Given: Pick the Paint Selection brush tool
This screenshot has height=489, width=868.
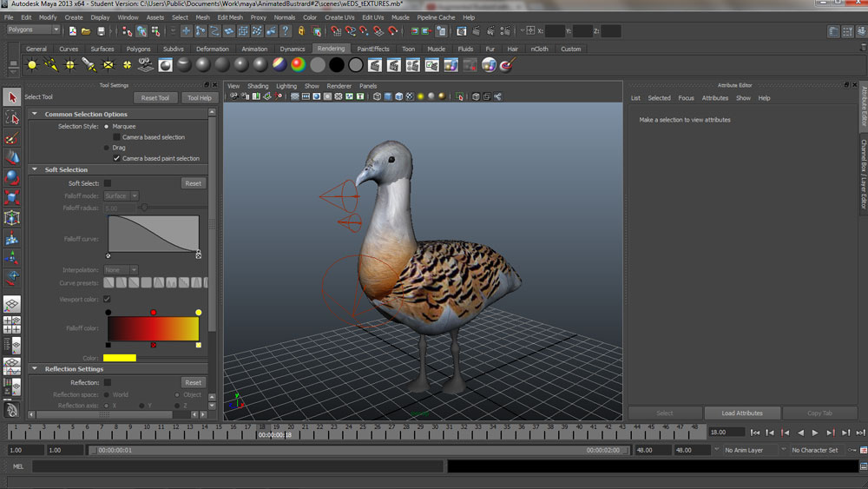Looking at the screenshot, I should click(x=12, y=137).
